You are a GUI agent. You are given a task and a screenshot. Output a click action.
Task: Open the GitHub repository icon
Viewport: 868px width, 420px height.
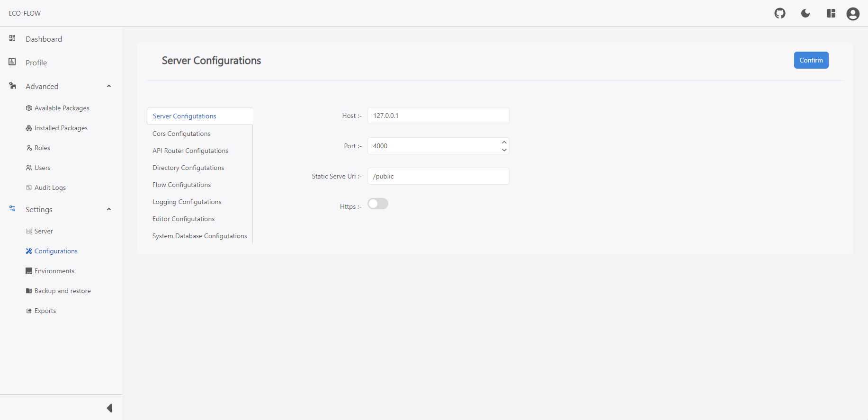point(780,13)
